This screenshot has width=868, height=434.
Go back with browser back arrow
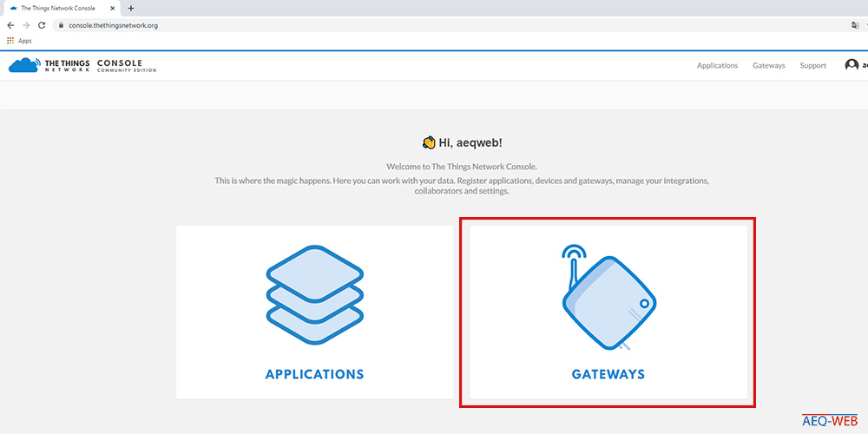(10, 25)
